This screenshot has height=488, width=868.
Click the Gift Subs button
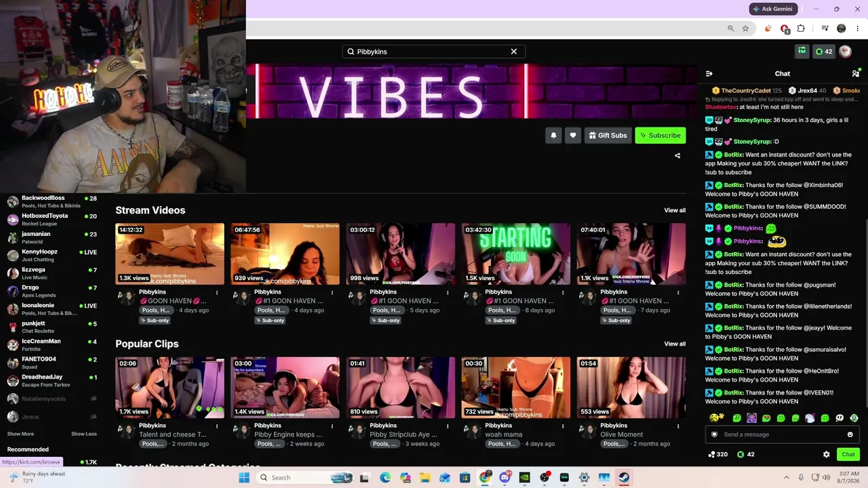(x=608, y=136)
